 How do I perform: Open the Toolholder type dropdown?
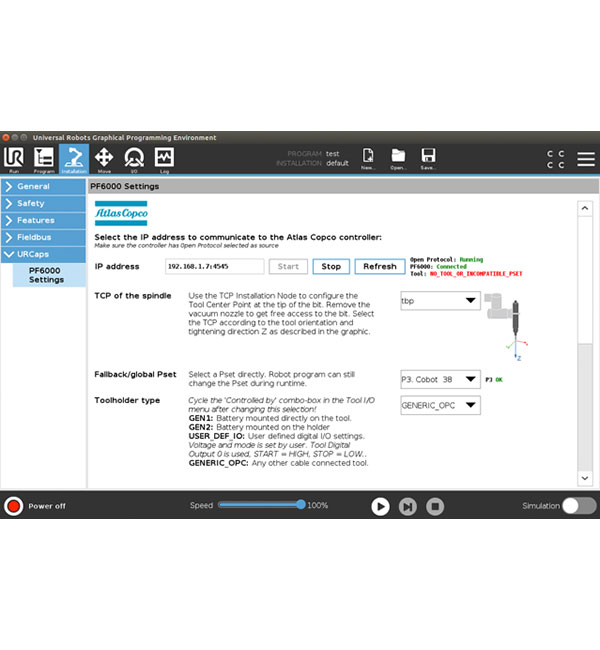(440, 405)
